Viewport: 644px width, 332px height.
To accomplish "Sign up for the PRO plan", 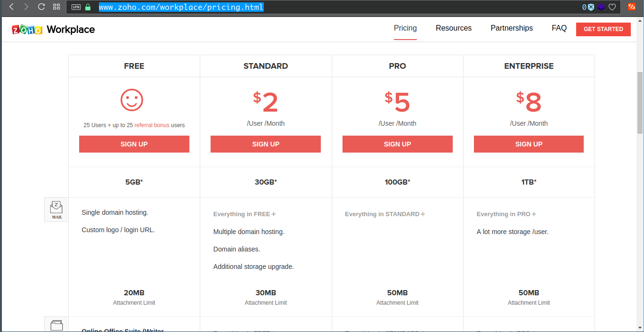I will tap(398, 144).
